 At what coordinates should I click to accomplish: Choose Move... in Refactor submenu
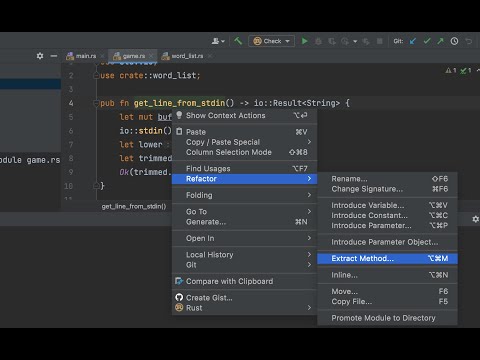pyautogui.click(x=387, y=291)
